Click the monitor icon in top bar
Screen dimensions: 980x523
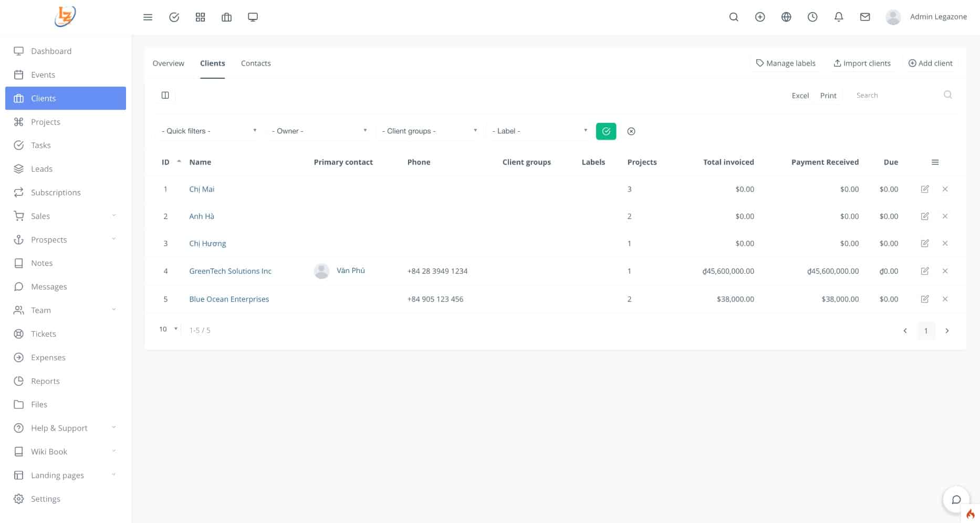(253, 17)
